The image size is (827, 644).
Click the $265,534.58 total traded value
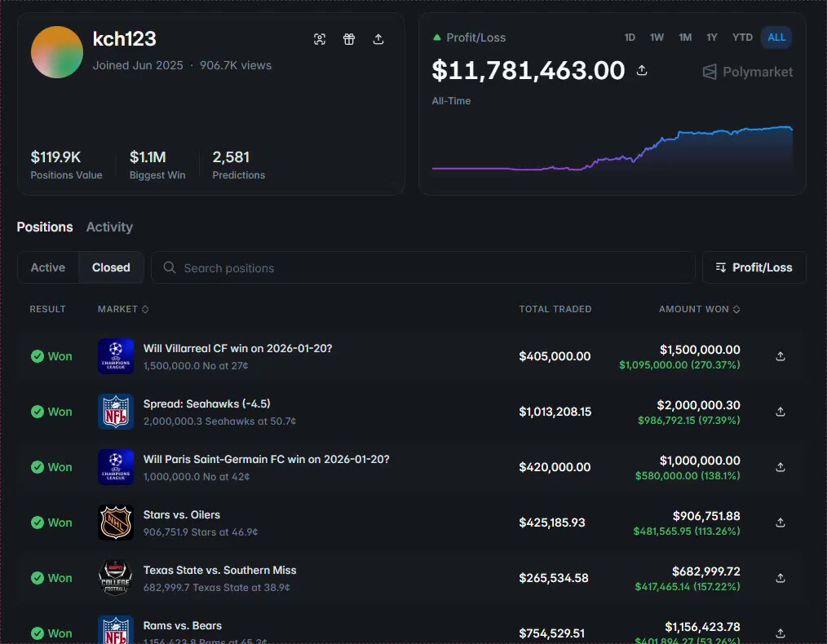554,578
